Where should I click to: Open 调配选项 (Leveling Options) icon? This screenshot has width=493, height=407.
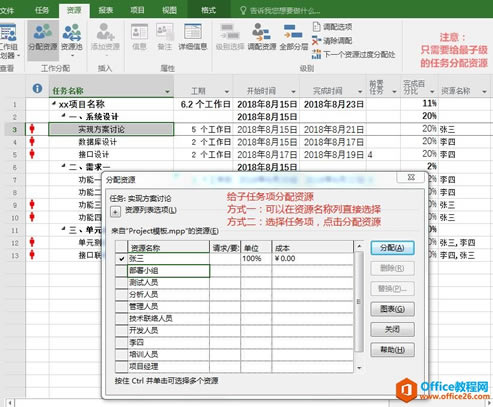(316, 27)
